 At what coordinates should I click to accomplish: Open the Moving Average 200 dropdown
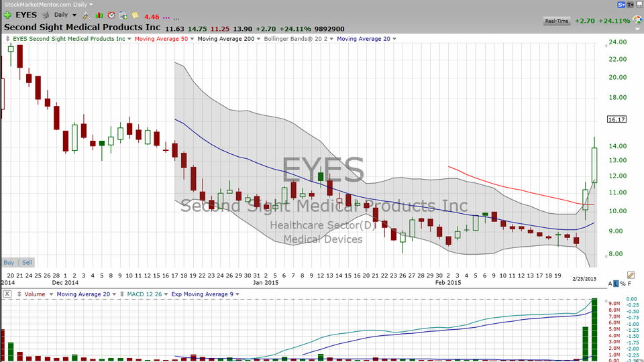258,39
